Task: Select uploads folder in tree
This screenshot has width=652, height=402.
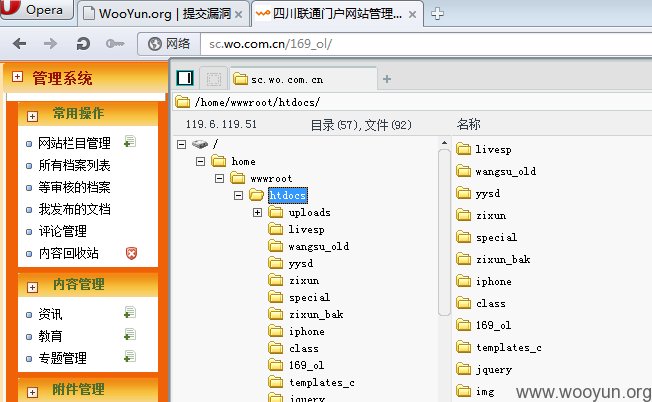Action: [309, 212]
